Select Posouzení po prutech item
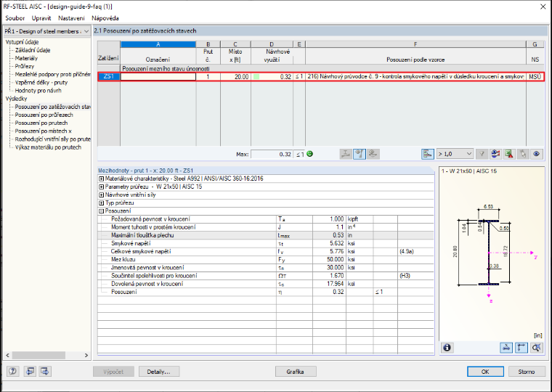552x392 pixels. click(x=41, y=123)
